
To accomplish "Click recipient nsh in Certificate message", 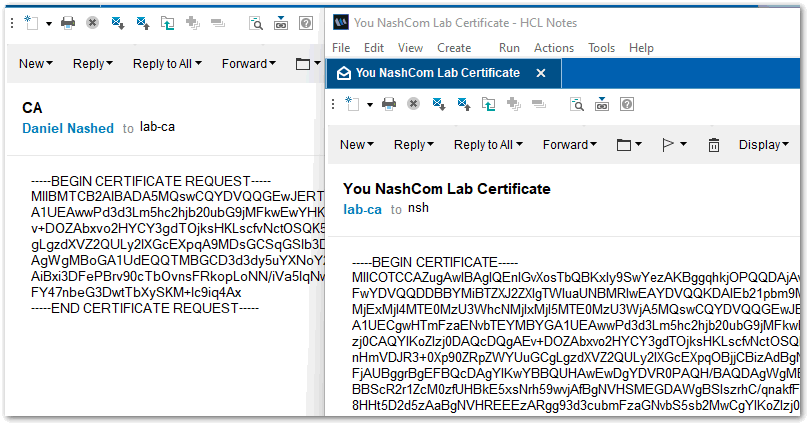I will pyautogui.click(x=418, y=208).
